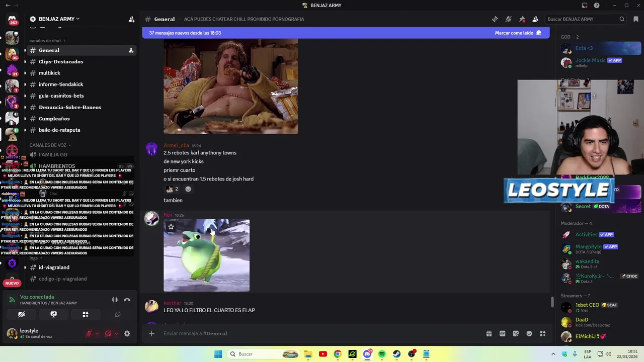Image resolution: width=644 pixels, height=362 pixels.
Task: Open user settings gear icon
Action: pyautogui.click(x=127, y=333)
